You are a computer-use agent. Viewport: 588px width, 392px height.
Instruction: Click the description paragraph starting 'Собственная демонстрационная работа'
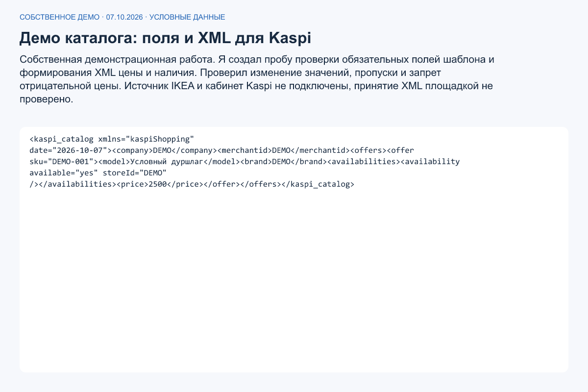256,80
